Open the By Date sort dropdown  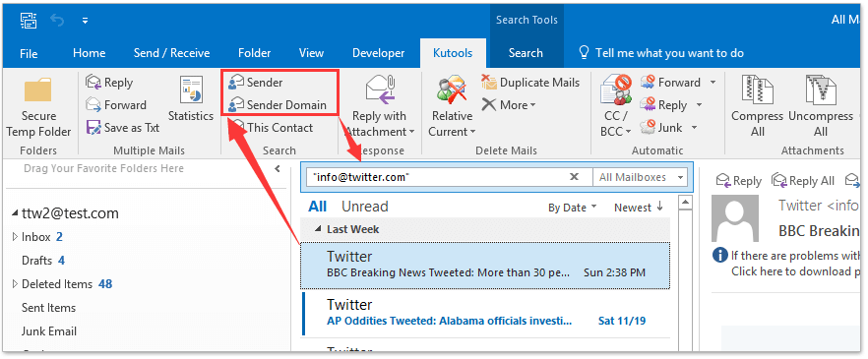573,208
